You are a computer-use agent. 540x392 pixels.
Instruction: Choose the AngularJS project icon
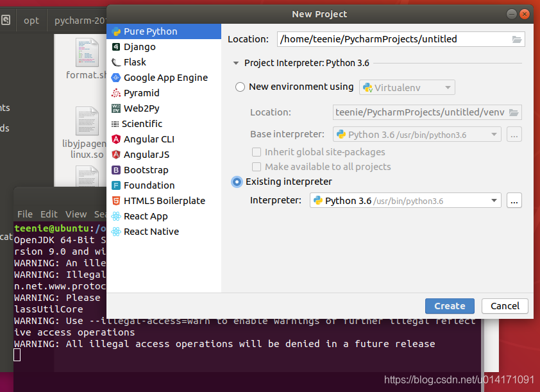point(116,155)
